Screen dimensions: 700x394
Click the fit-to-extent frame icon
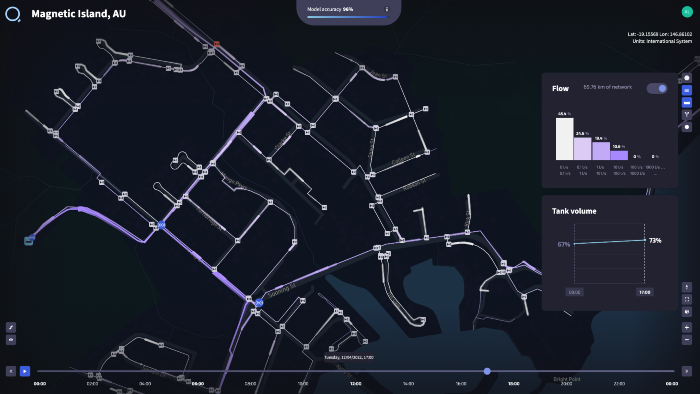point(687,299)
